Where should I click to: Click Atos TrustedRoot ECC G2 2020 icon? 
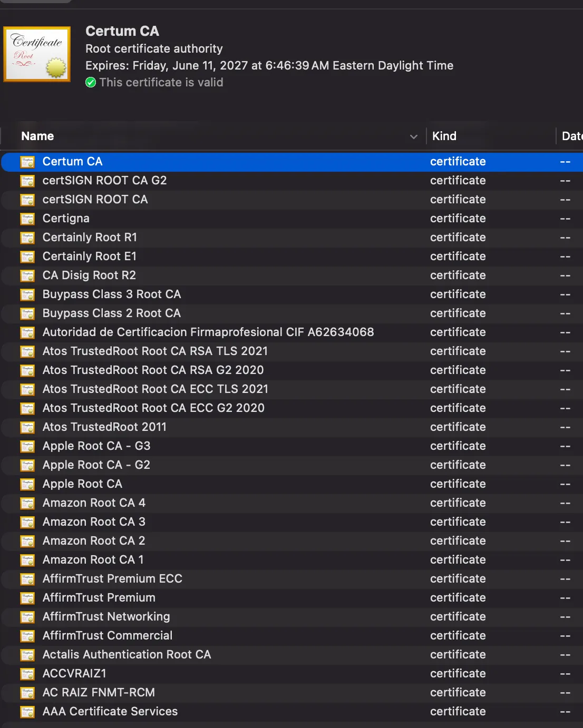click(27, 408)
